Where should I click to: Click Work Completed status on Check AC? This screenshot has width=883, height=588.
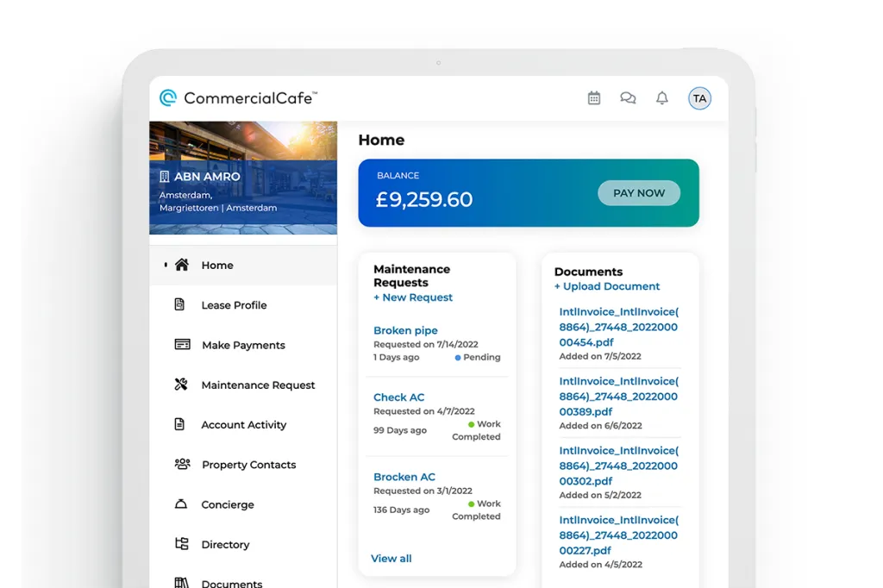[x=476, y=430]
